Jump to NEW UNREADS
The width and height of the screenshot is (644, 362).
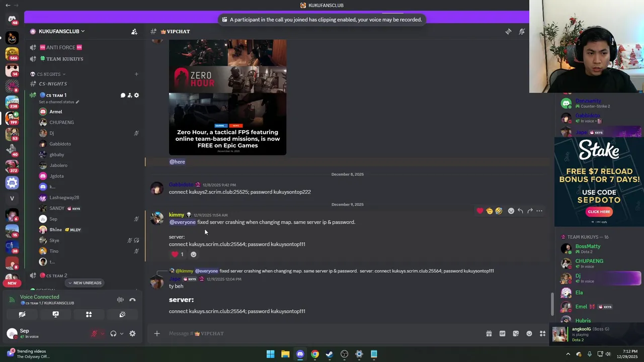[x=85, y=283]
